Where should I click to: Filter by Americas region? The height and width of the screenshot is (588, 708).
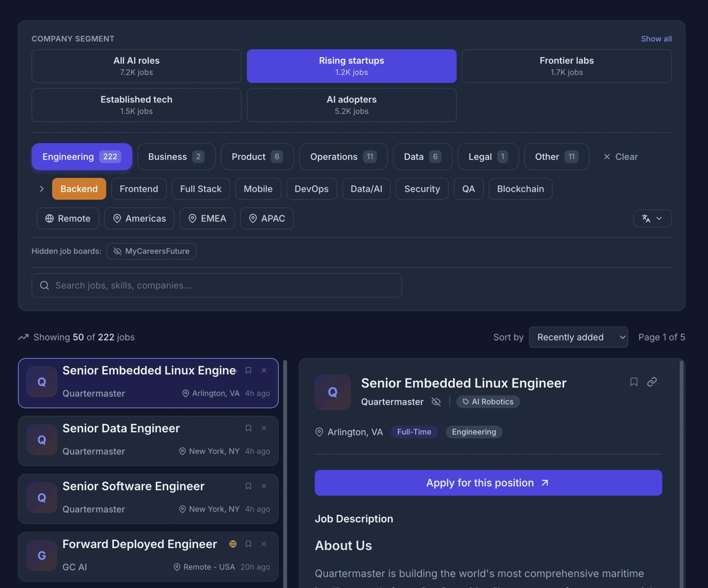point(139,219)
